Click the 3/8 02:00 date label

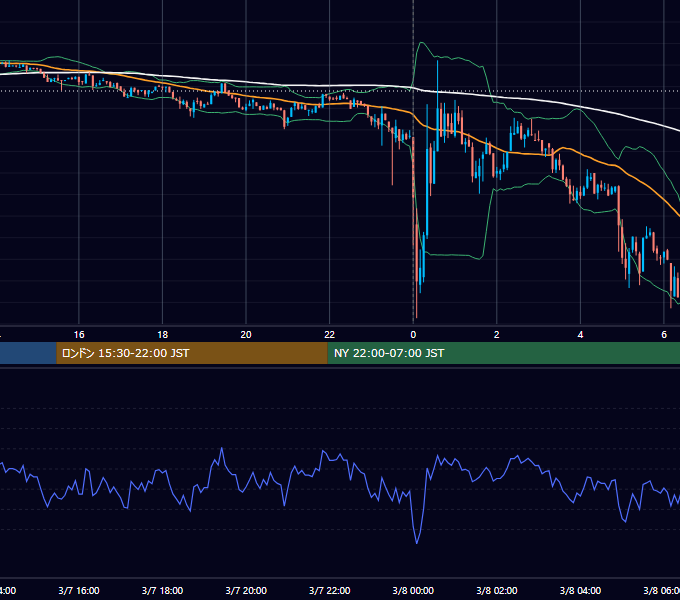(497, 590)
